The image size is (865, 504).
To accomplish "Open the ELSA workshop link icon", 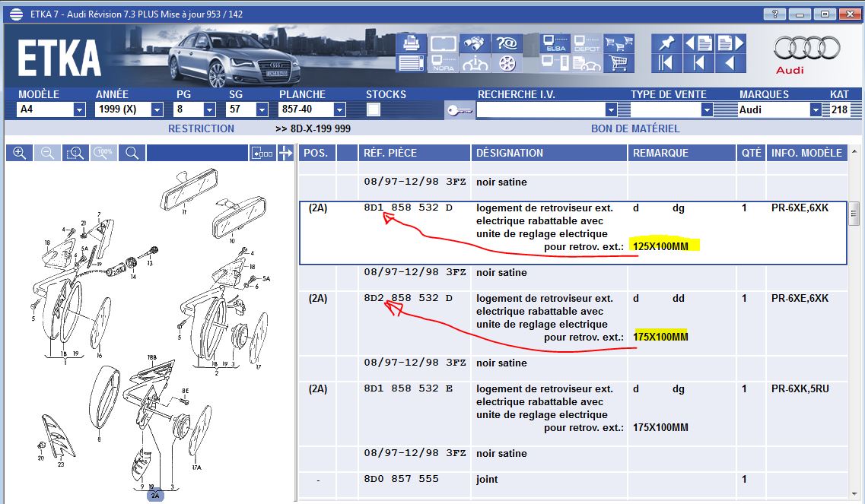I will click(x=553, y=43).
